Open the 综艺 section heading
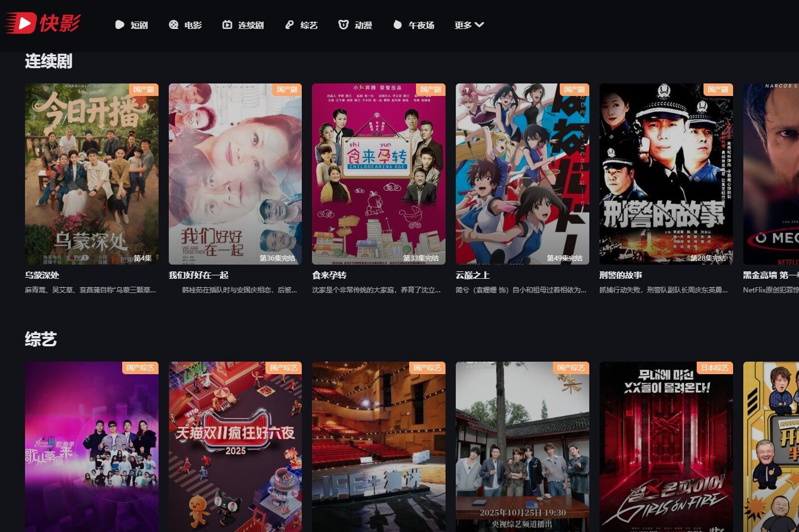799x532 pixels. 40,340
